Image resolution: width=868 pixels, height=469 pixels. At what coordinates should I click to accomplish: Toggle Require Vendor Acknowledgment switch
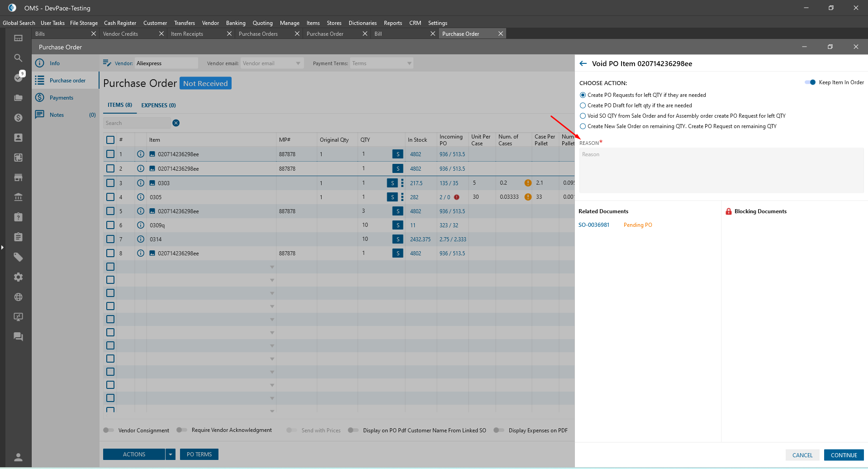tap(182, 431)
